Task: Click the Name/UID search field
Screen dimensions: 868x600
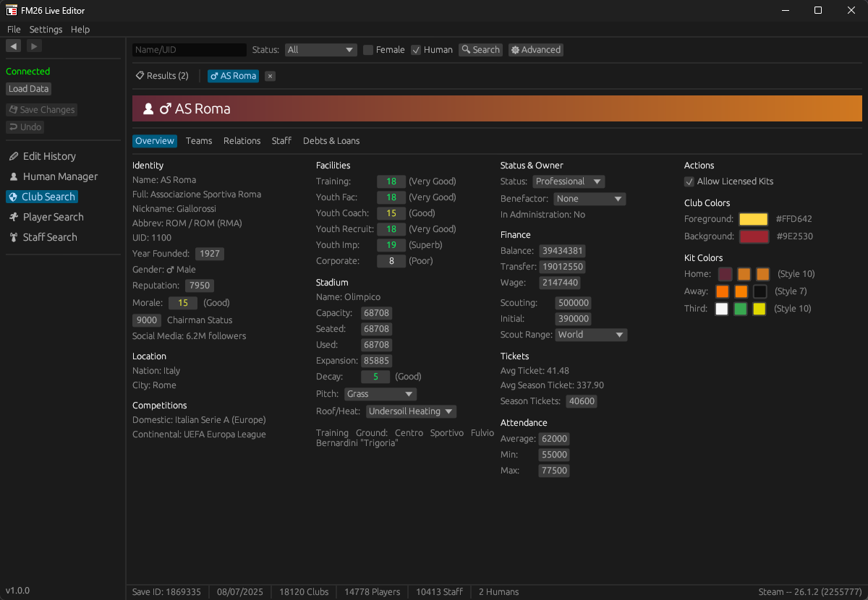Action: coord(190,50)
